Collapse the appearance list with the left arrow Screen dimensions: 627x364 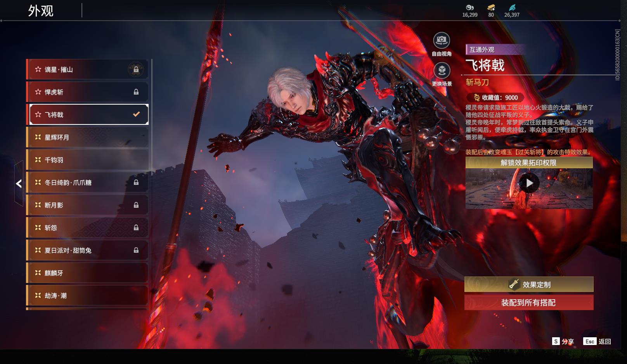coord(19,183)
